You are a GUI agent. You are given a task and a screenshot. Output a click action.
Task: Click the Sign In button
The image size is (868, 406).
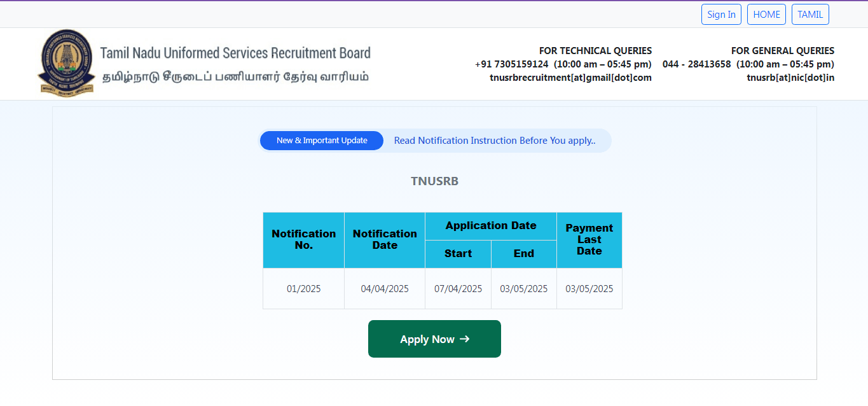(721, 15)
